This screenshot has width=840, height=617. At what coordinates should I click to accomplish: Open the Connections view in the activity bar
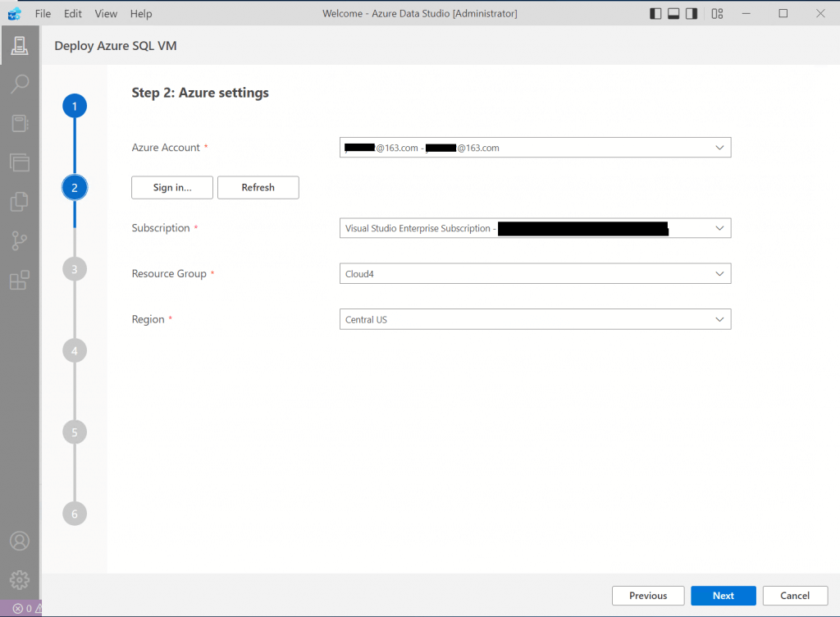tap(20, 45)
